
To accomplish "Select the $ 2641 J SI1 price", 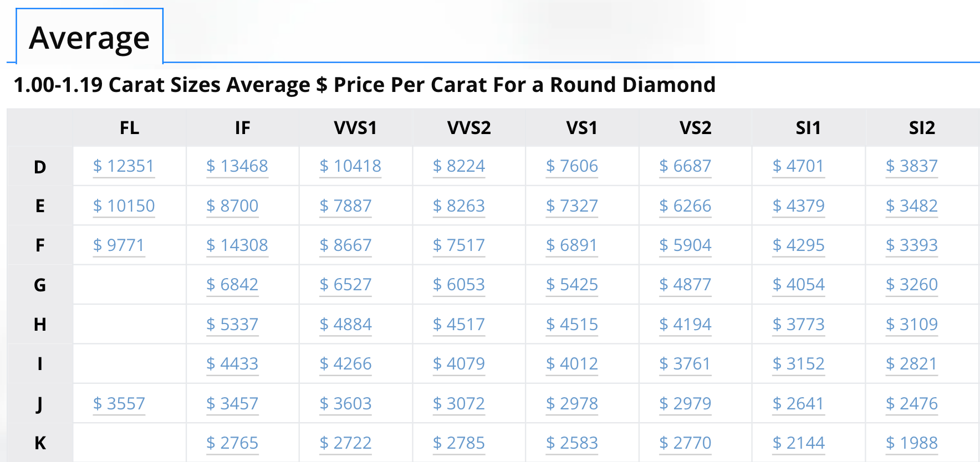I will (x=798, y=404).
